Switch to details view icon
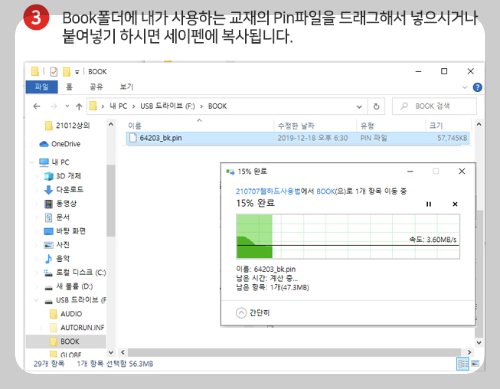 click(x=462, y=364)
